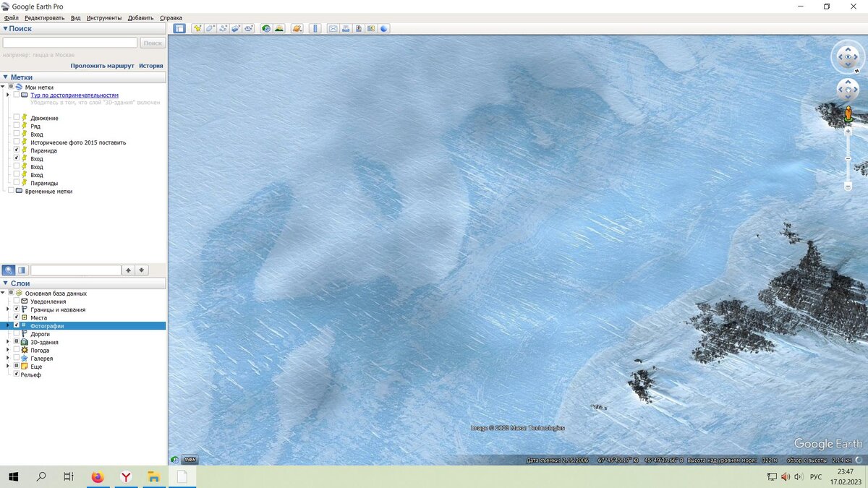Open the История search history link

click(151, 66)
